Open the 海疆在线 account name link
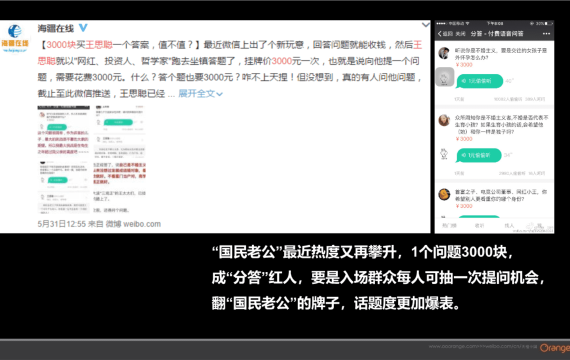Screen dimensions: 570x360 click(x=56, y=28)
